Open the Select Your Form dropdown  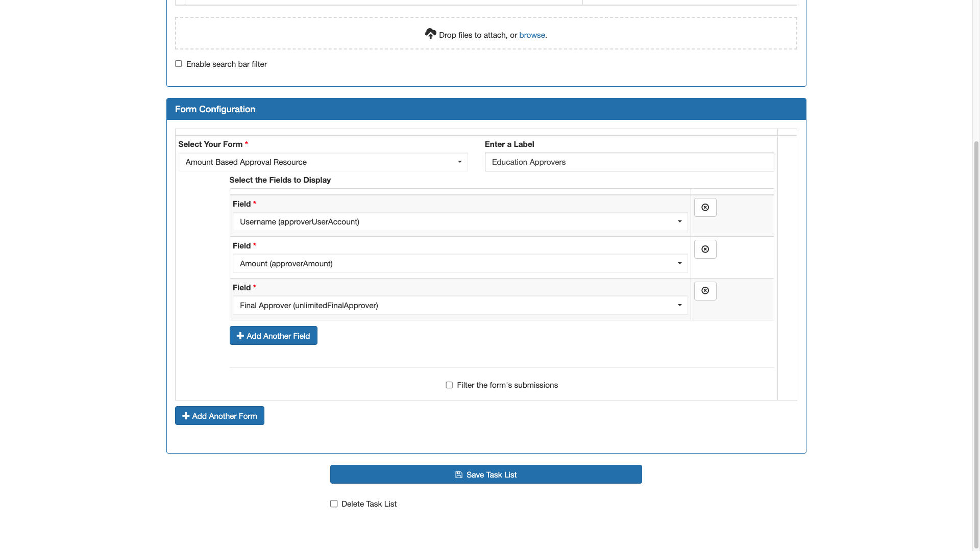click(323, 162)
